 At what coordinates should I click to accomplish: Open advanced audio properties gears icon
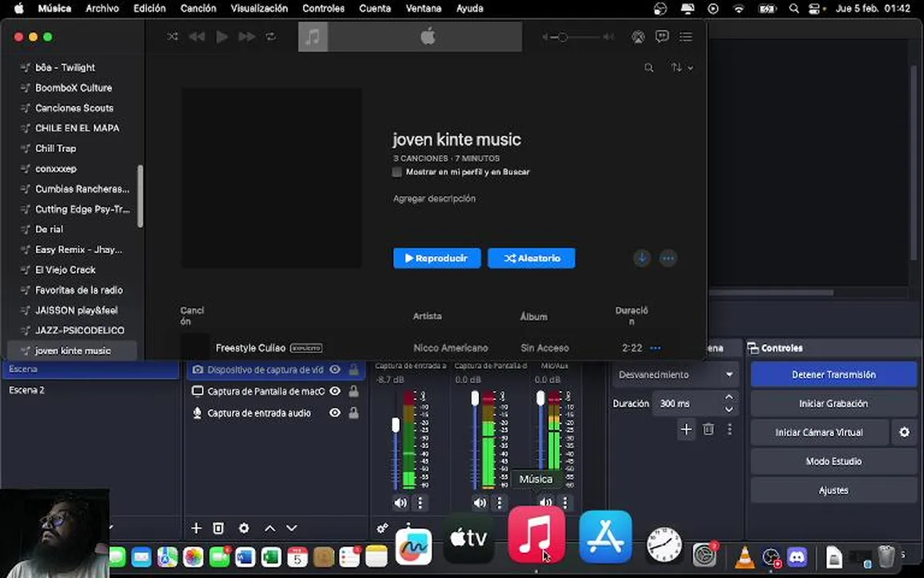[x=383, y=528]
